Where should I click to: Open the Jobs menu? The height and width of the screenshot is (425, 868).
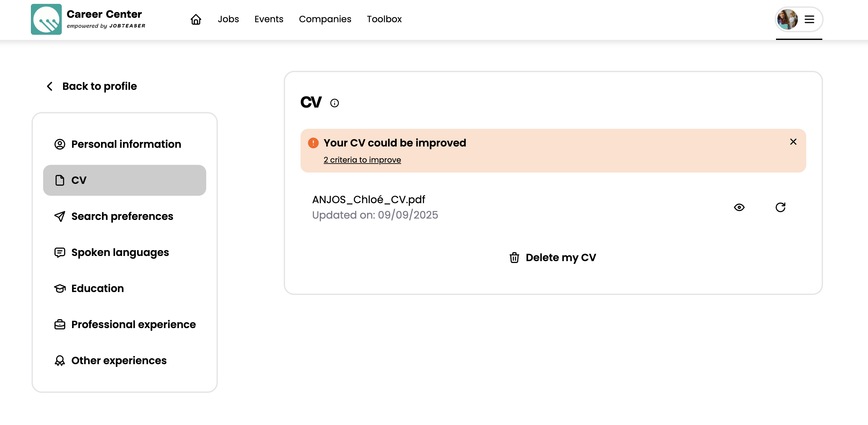pyautogui.click(x=228, y=19)
